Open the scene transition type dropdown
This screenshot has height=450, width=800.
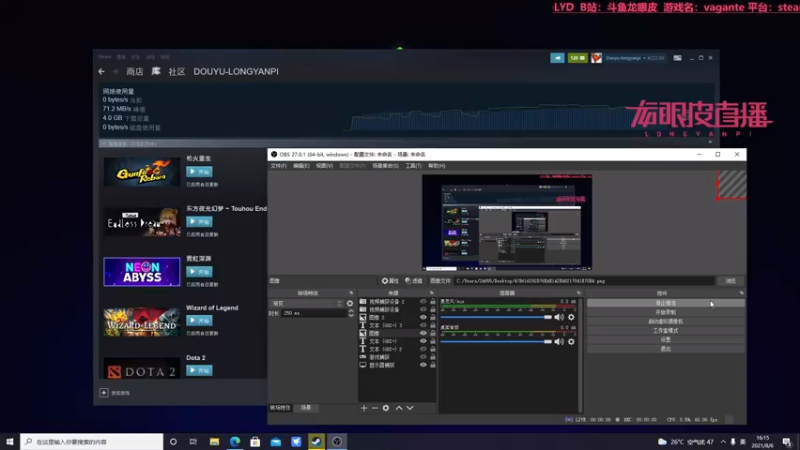306,303
